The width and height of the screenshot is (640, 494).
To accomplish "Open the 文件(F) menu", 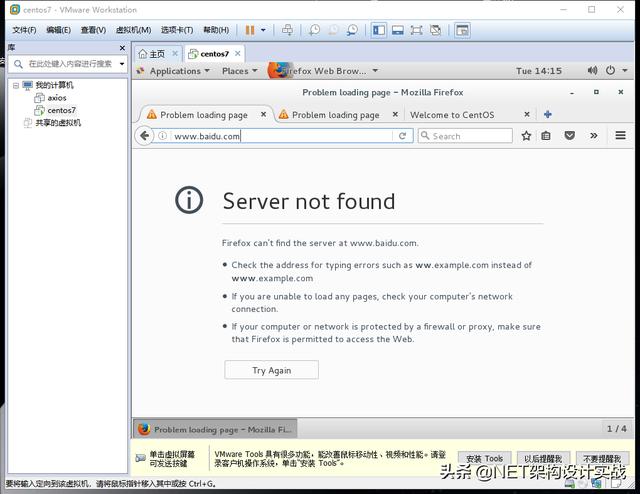I will [24, 30].
